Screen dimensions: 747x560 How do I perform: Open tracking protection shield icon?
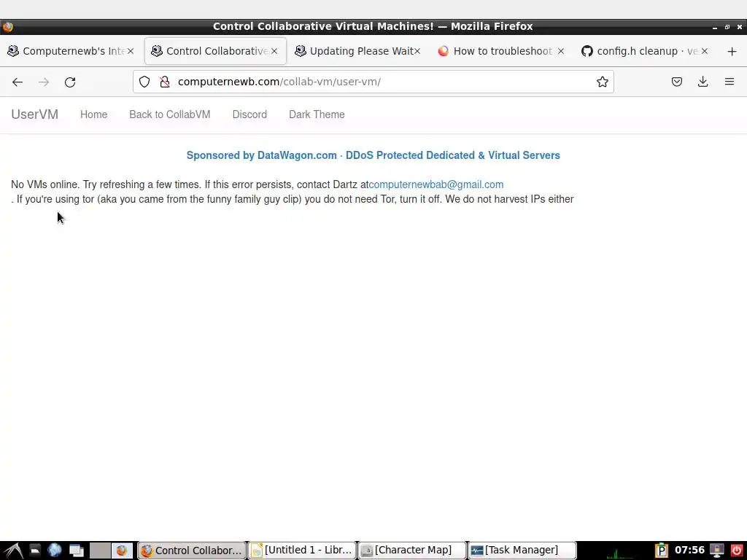(144, 82)
